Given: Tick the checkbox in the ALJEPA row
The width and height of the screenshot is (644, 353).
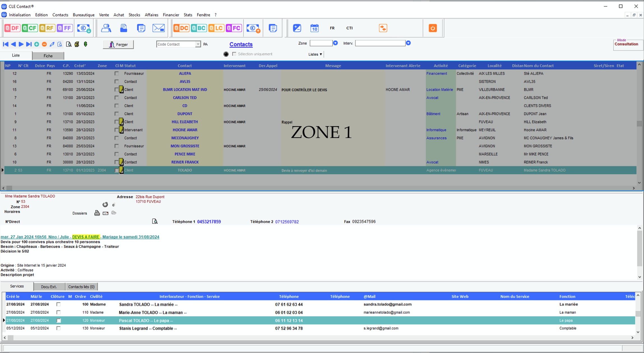Looking at the screenshot, I should (x=117, y=73).
